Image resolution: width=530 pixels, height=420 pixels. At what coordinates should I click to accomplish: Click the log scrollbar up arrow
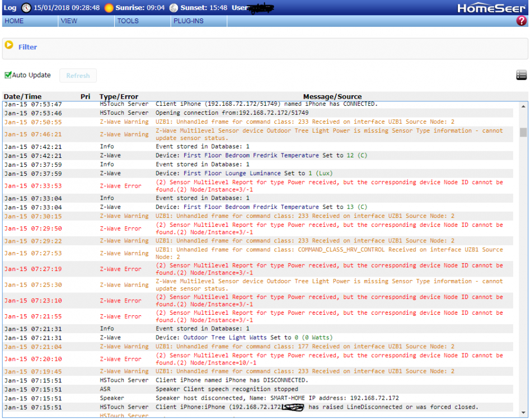click(523, 106)
